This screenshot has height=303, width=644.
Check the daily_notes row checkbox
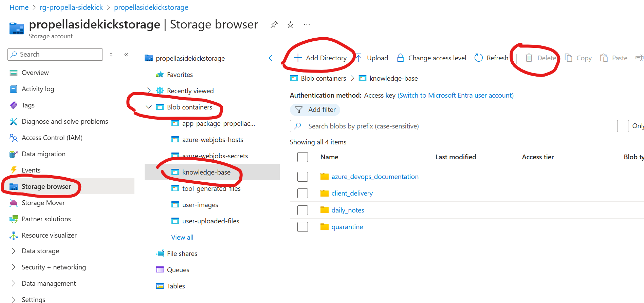coord(302,210)
